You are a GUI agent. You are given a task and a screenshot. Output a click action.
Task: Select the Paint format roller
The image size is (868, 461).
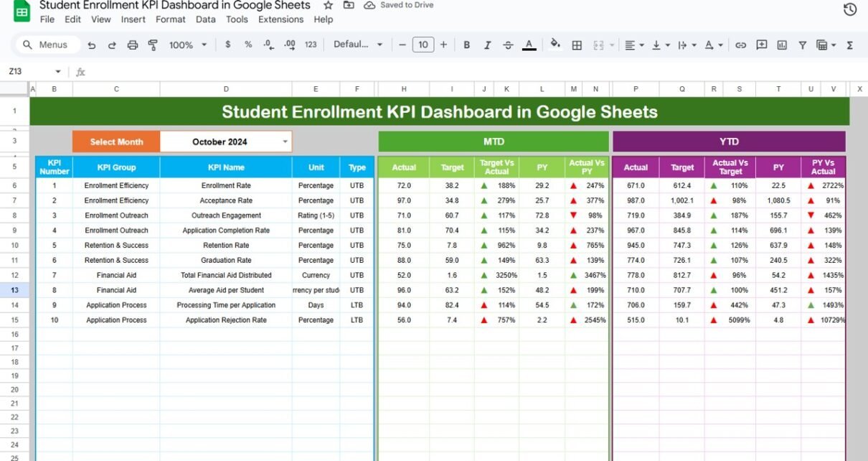point(152,45)
